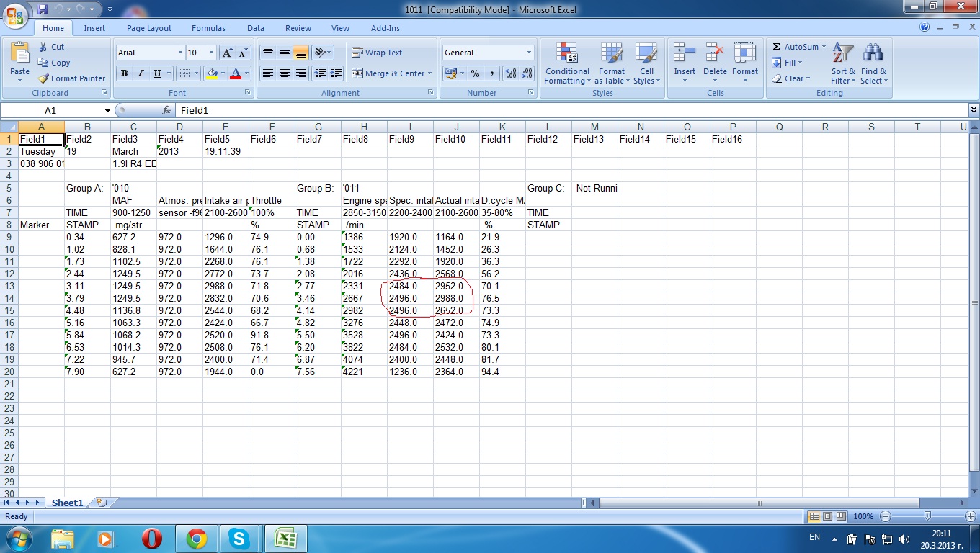
Task: Toggle Bold formatting
Action: tap(124, 73)
